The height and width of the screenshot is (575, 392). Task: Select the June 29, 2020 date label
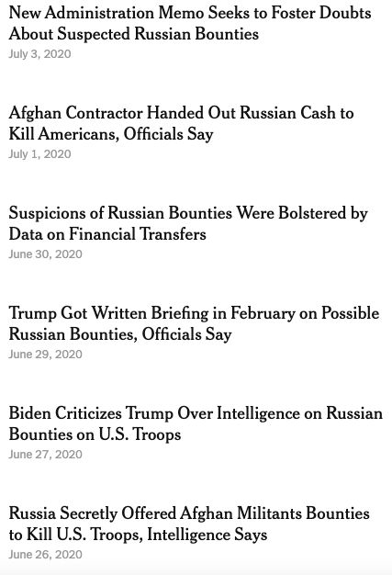click(x=45, y=355)
